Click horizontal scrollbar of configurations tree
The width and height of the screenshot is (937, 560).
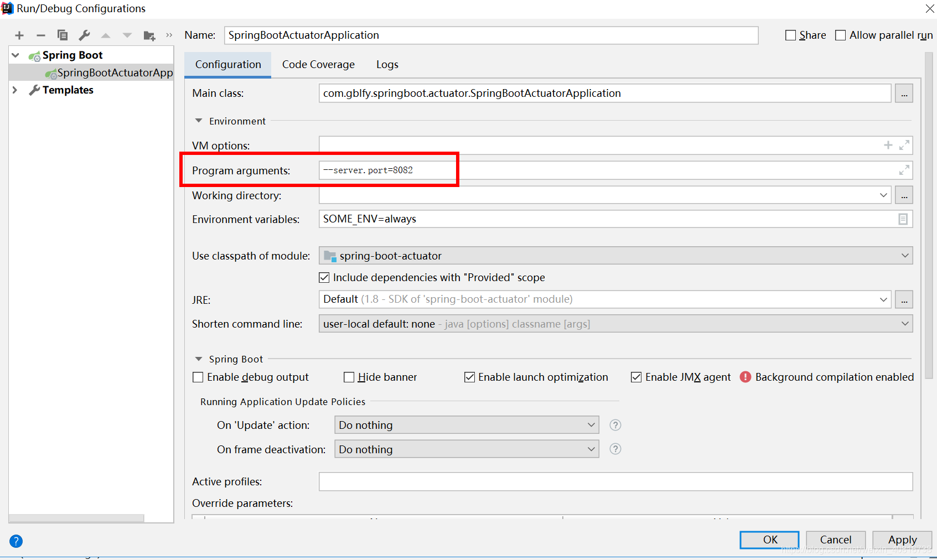[x=77, y=518]
